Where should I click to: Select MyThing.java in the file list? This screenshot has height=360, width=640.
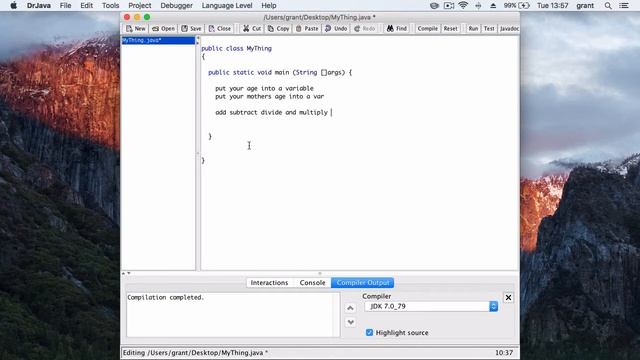click(158, 40)
